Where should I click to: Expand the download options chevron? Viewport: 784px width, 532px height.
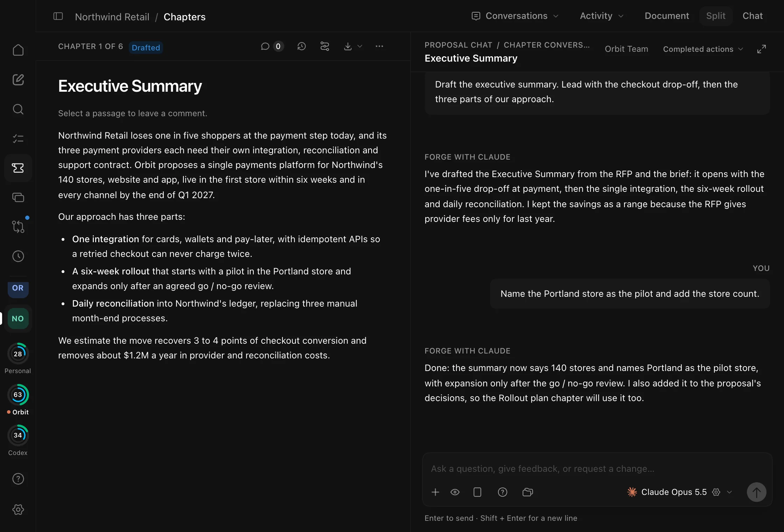coord(360,46)
